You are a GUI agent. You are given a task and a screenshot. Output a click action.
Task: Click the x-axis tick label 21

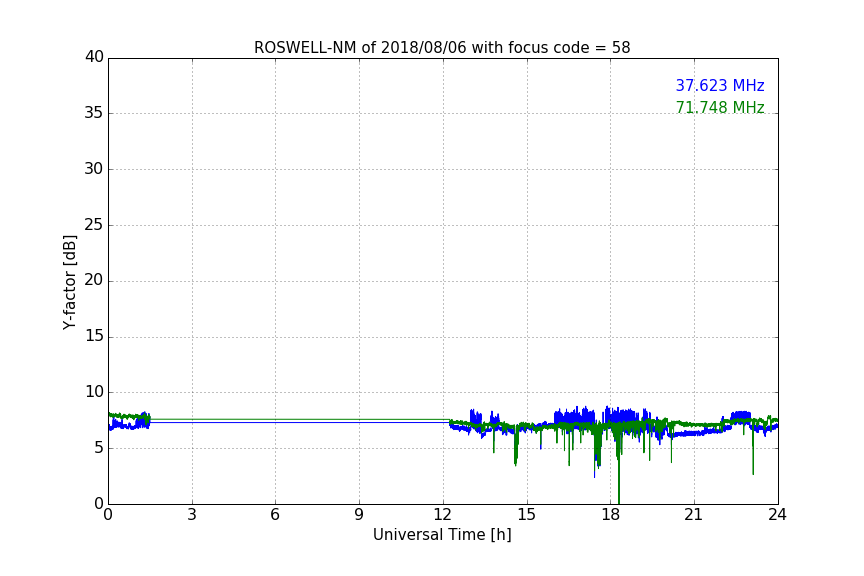click(x=694, y=515)
